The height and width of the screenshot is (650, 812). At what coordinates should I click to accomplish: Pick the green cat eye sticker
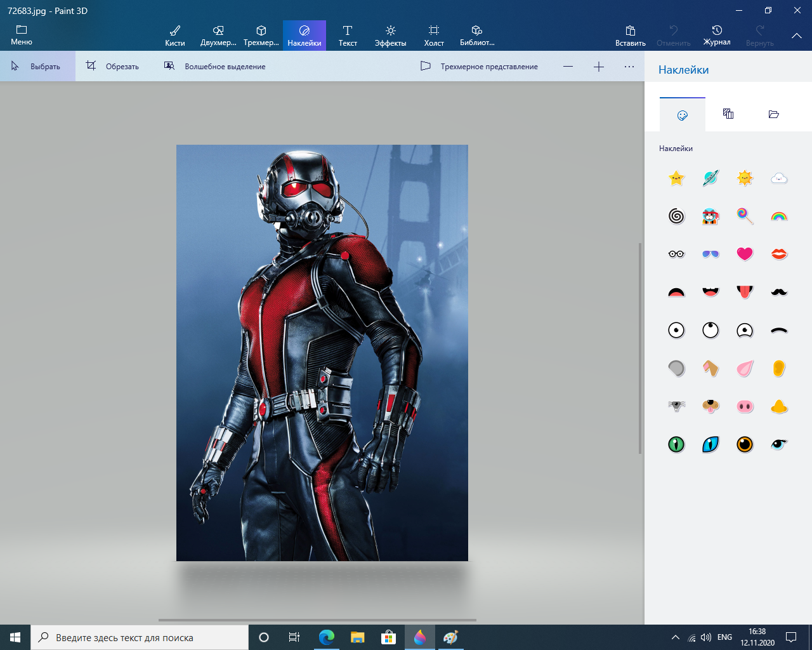(677, 444)
